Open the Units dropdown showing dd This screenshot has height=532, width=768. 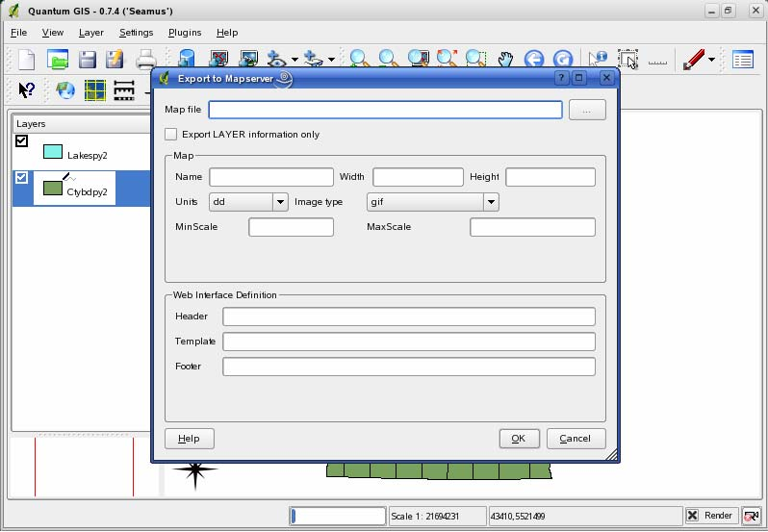[x=248, y=202]
